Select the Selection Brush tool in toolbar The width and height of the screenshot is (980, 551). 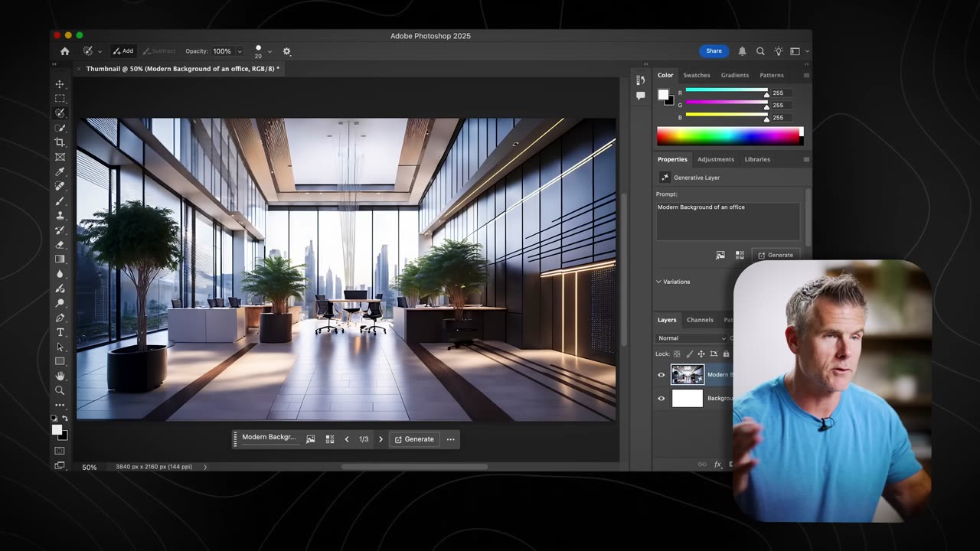60,113
